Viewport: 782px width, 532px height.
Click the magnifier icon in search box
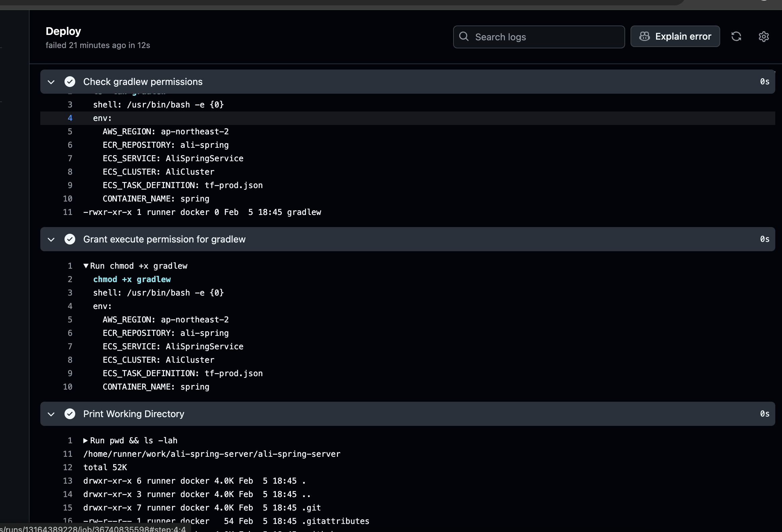coord(464,36)
